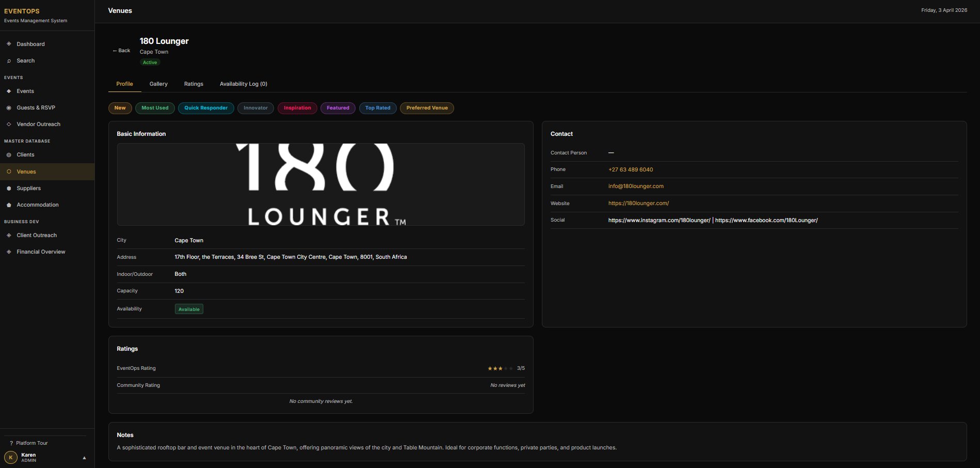Click the Indoor/Outdoor value 'Both'
Screen dimensions: 980x468
tap(180, 274)
